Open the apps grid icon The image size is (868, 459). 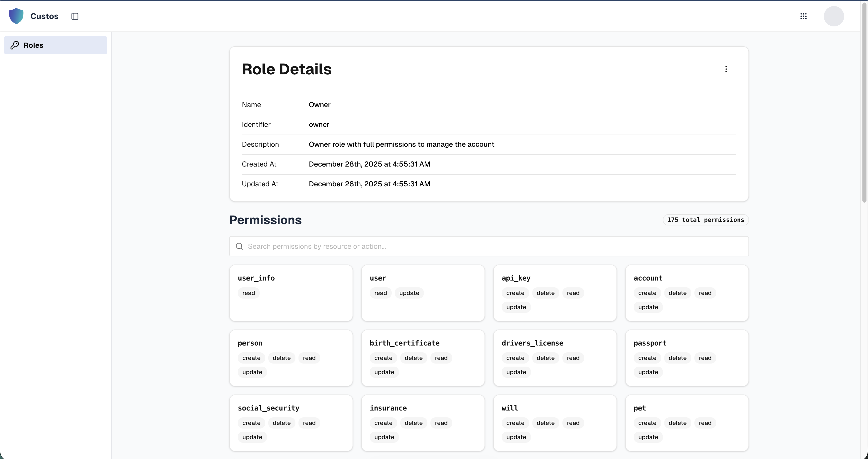[x=803, y=16]
